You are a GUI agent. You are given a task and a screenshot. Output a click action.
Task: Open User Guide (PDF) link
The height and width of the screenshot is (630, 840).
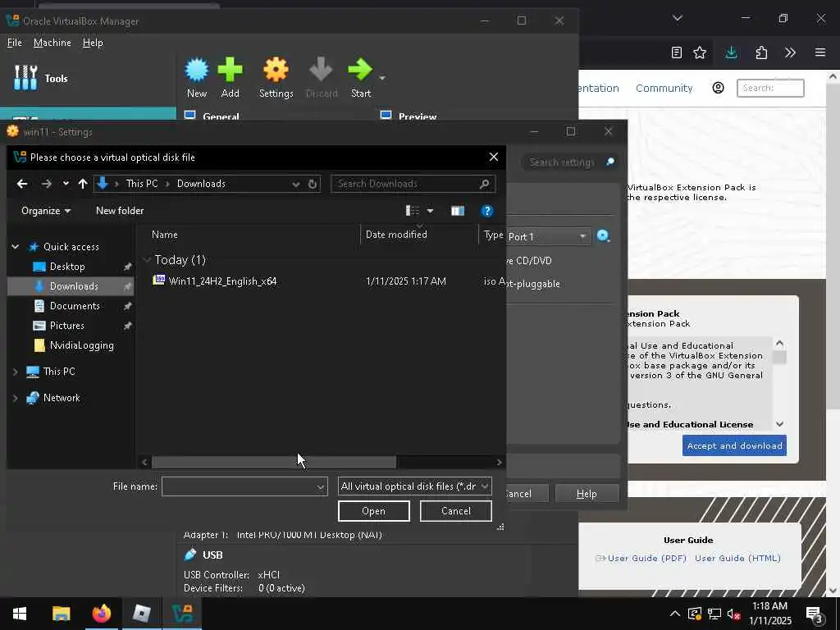[x=646, y=558]
